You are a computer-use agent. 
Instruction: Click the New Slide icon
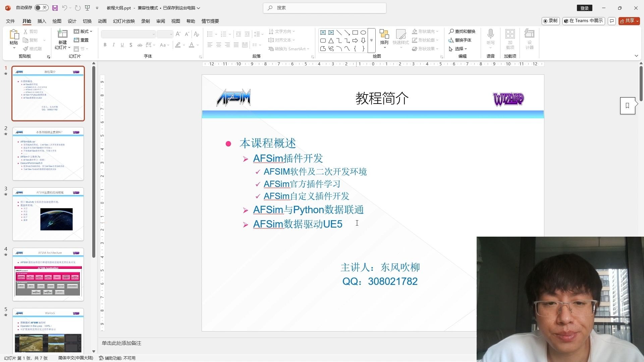pyautogui.click(x=62, y=34)
